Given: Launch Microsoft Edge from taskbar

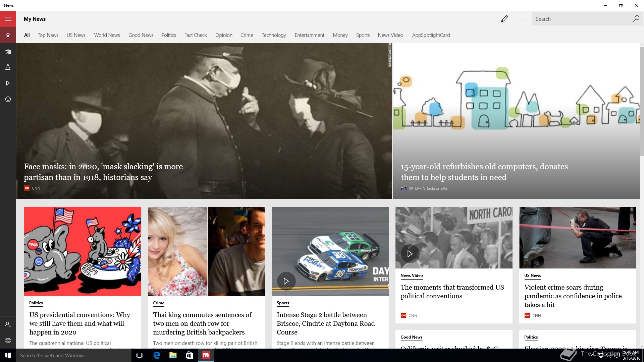Looking at the screenshot, I should [x=157, y=355].
